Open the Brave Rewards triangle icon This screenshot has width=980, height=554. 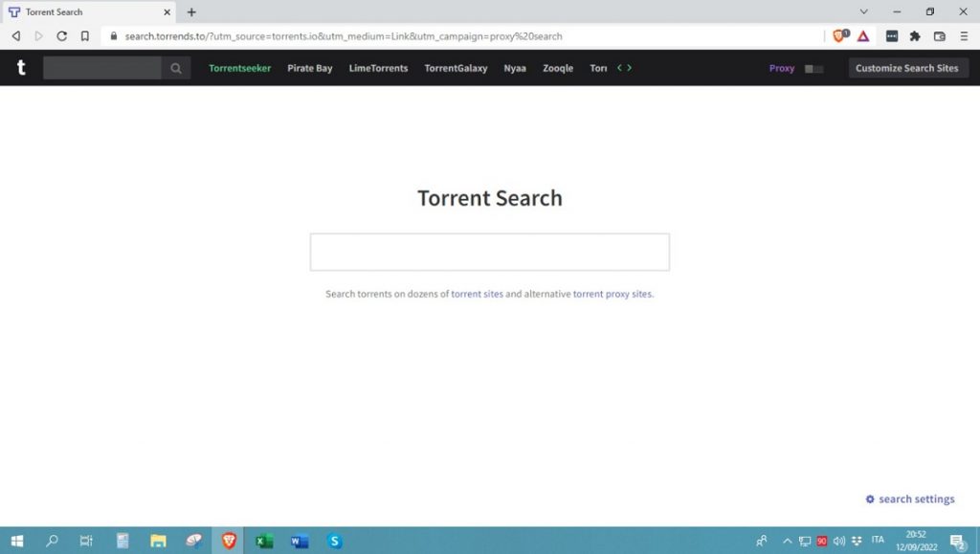861,36
